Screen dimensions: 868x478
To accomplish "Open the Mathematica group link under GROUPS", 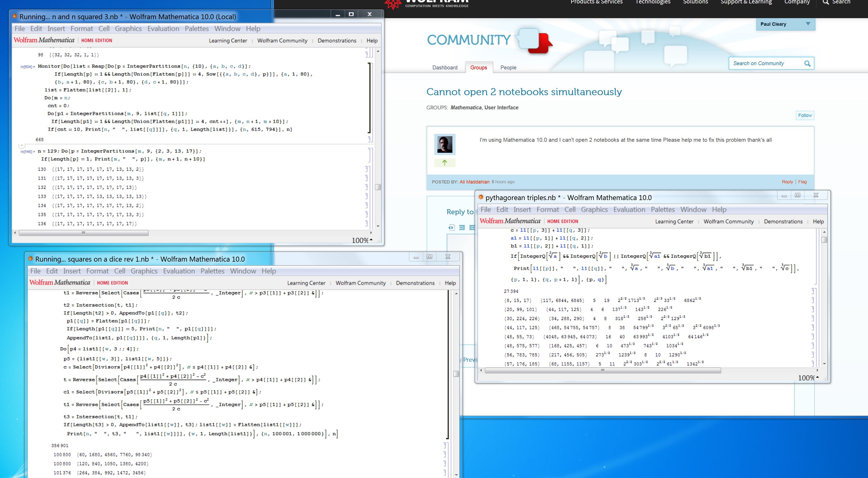I will pos(466,108).
